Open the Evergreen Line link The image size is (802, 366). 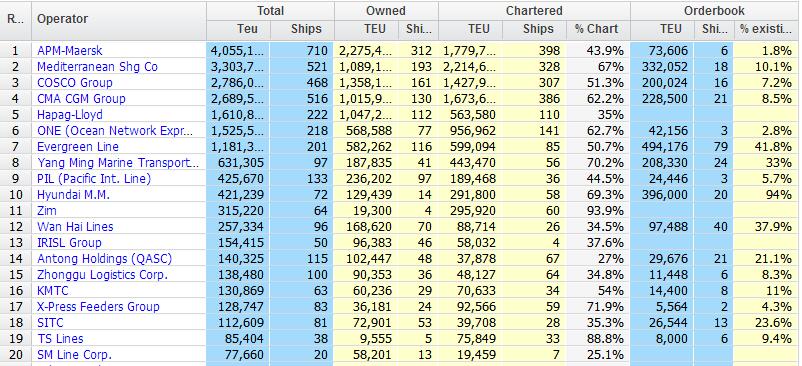coord(78,146)
